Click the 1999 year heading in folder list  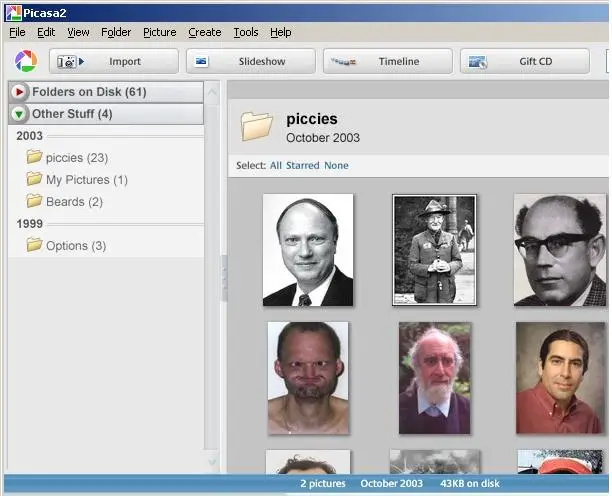29,224
